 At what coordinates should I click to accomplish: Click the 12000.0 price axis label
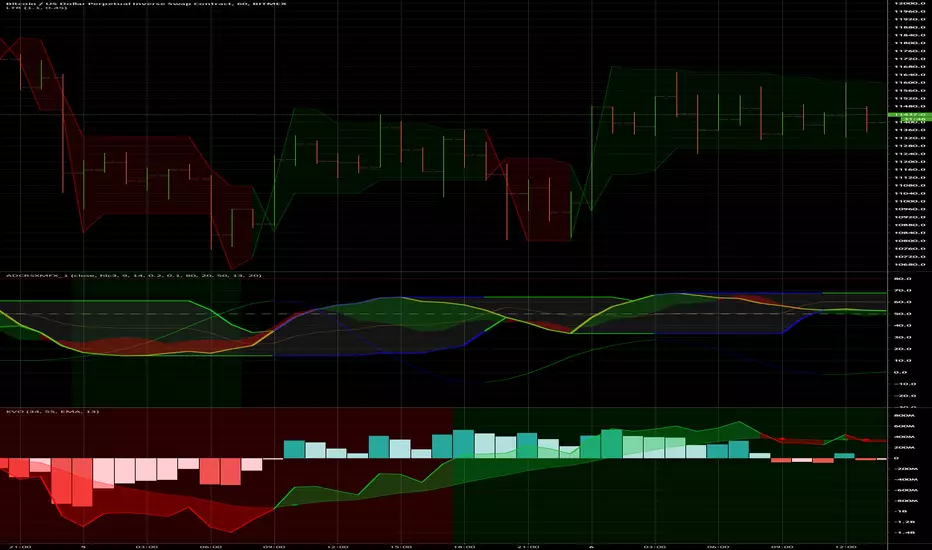click(909, 3)
